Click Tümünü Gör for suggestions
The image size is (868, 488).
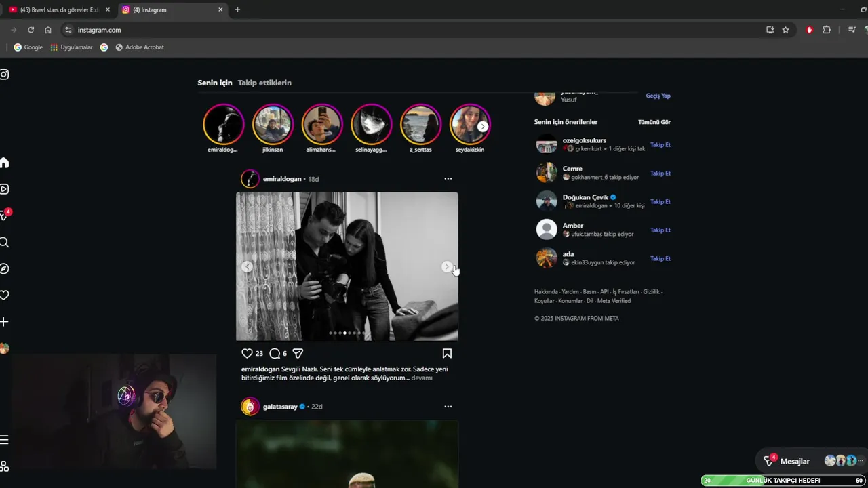(x=654, y=122)
